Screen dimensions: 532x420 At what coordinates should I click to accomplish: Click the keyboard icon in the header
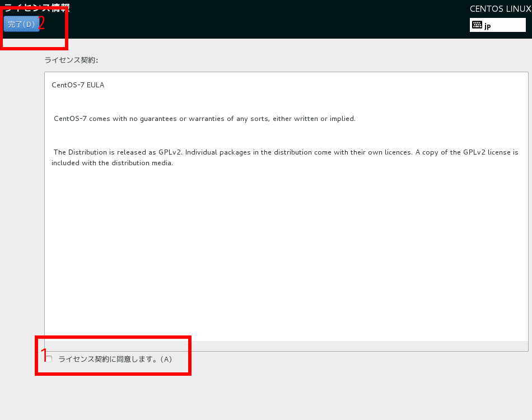477,25
